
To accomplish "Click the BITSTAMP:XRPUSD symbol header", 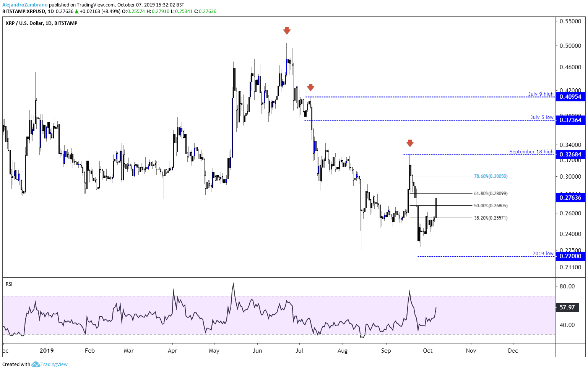I will (x=23, y=11).
